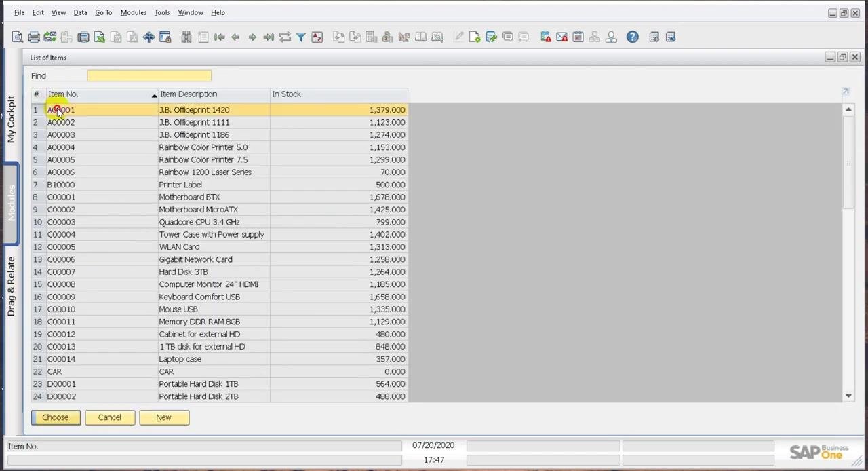
Task: Select the row A00003
Action: tap(219, 134)
